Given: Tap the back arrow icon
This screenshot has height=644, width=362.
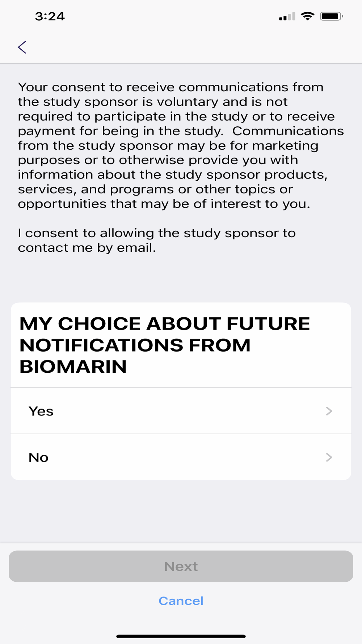Looking at the screenshot, I should (x=22, y=47).
